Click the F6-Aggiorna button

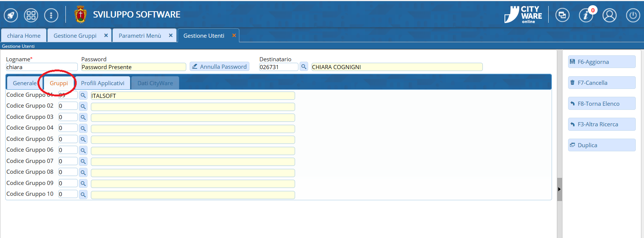tap(601, 62)
